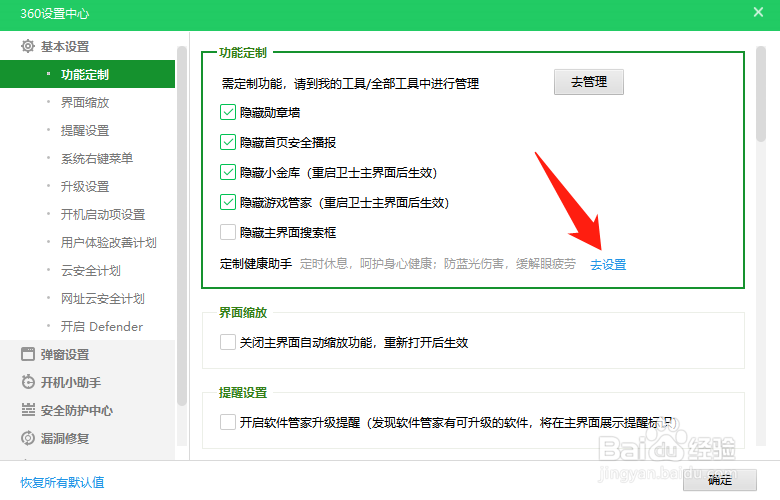Enable 隐藏主界面搜索框 checkbox
Screen dimensions: 780x500
tap(228, 232)
